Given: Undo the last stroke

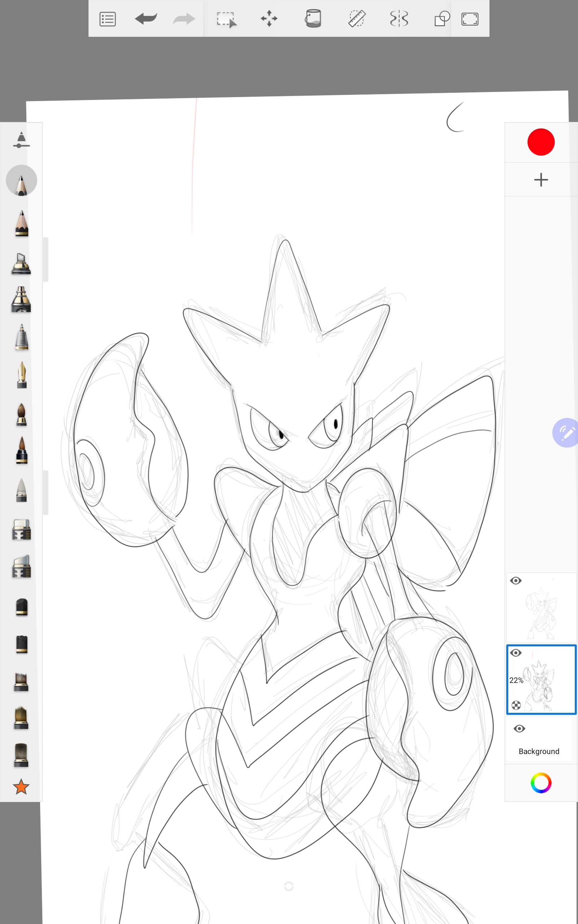Looking at the screenshot, I should coord(146,18).
